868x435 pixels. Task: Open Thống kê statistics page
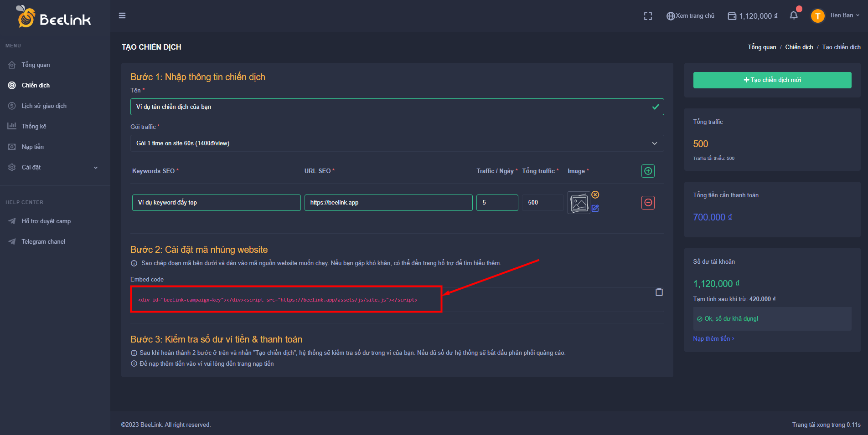(x=34, y=126)
